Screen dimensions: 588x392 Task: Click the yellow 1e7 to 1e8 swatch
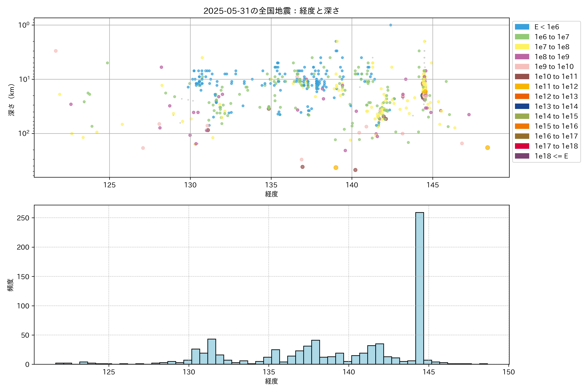[522, 47]
